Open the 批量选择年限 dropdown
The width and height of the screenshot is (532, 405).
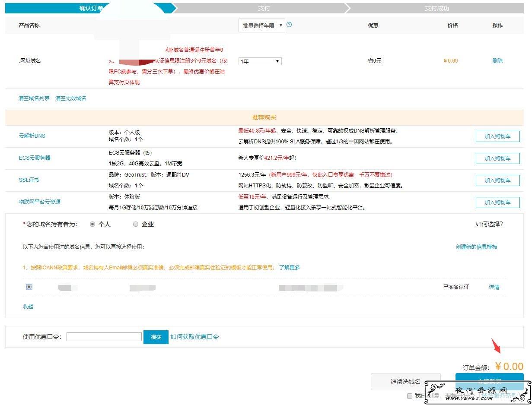262,25
